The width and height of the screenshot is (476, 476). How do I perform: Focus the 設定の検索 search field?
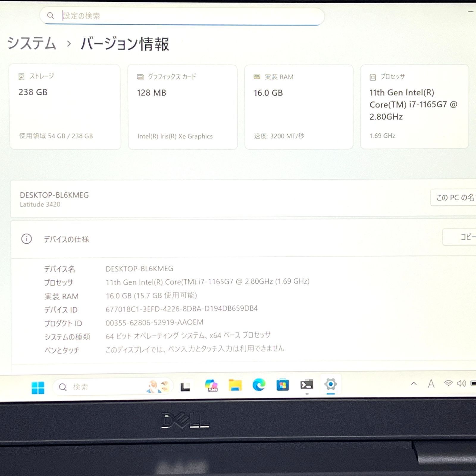182,16
